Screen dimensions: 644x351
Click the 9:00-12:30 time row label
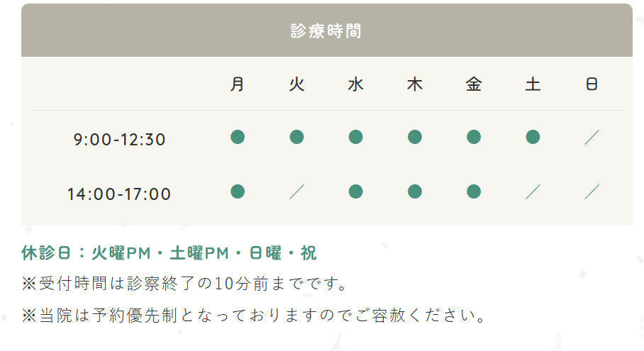coord(119,140)
